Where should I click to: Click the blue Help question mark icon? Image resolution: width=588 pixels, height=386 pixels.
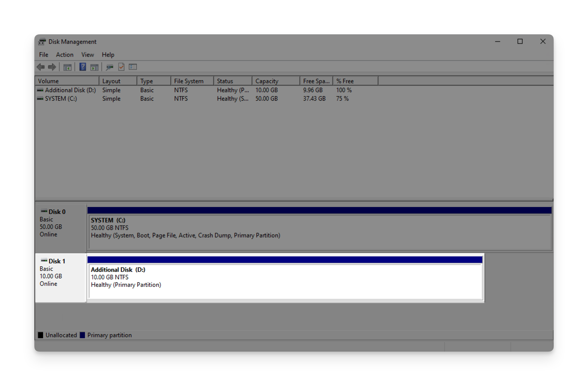(x=83, y=67)
